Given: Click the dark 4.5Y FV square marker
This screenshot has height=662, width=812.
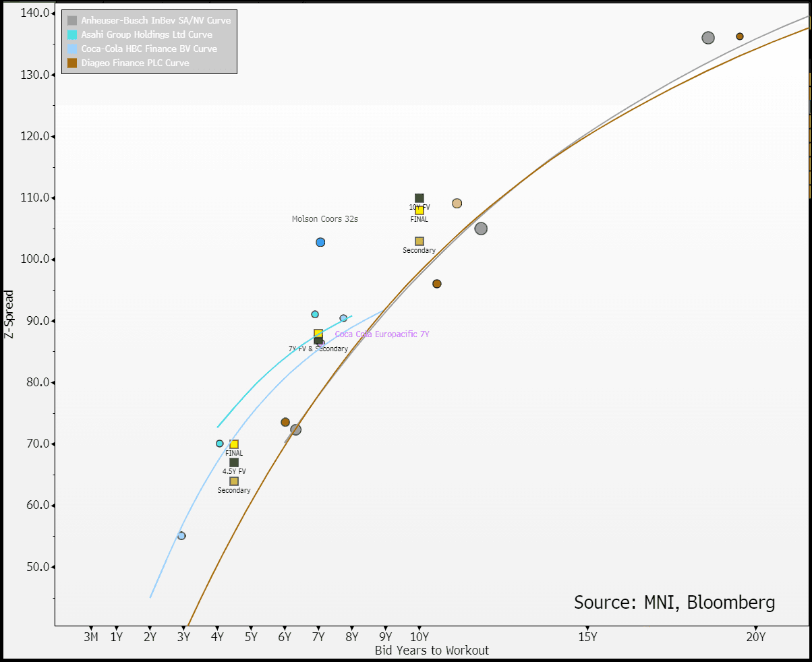Looking at the screenshot, I should (x=234, y=462).
